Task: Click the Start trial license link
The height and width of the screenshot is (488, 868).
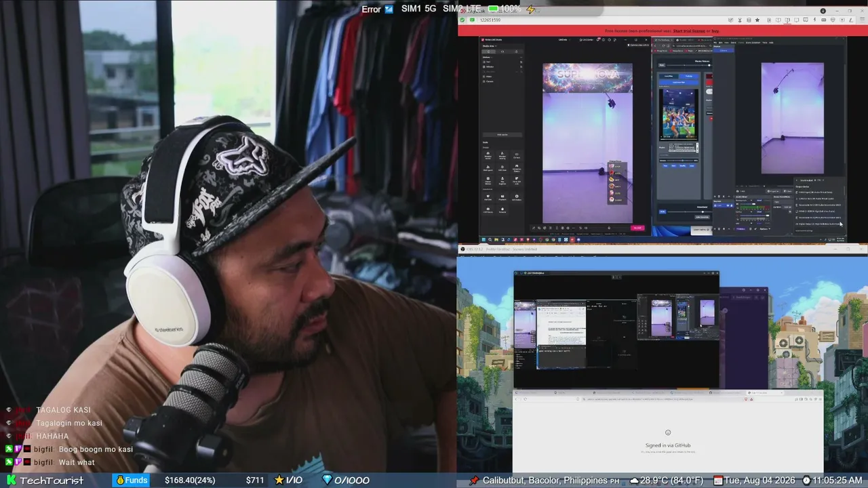Action: coord(689,30)
